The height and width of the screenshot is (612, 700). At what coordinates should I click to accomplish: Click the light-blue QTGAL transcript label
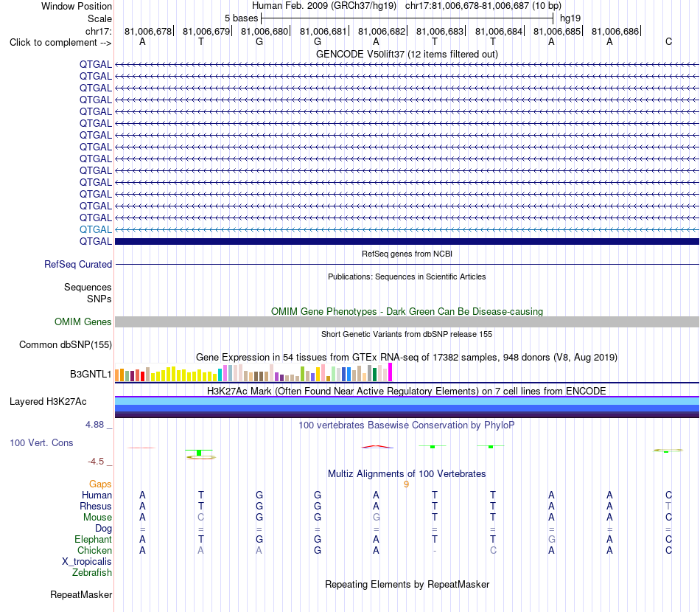[96, 229]
